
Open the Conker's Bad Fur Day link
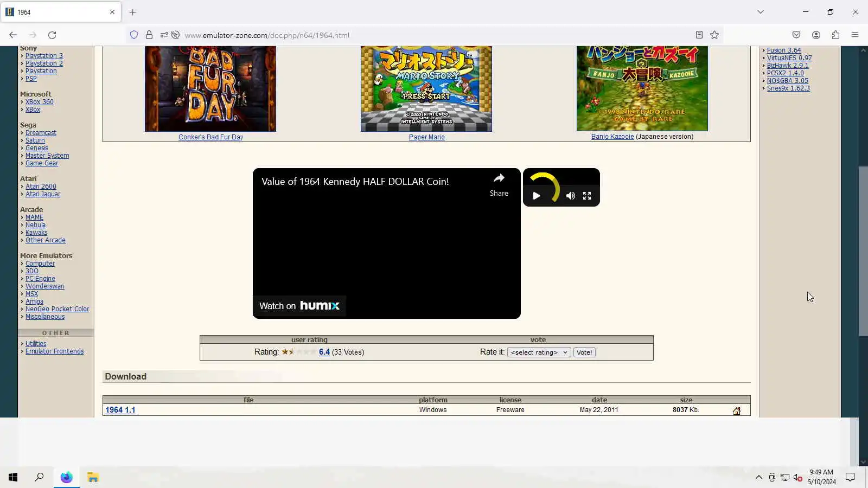210,137
